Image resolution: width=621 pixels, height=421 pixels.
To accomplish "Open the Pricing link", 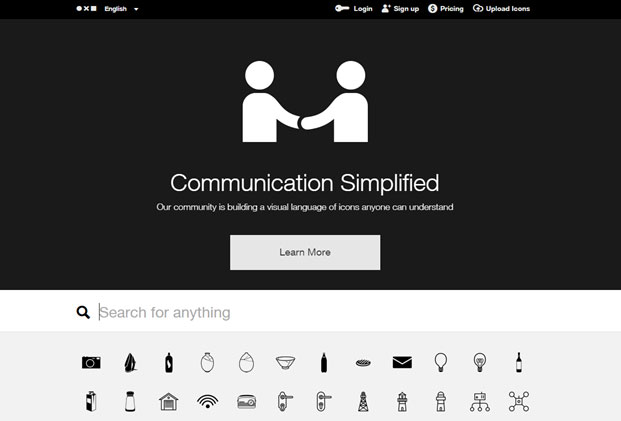I will [446, 9].
